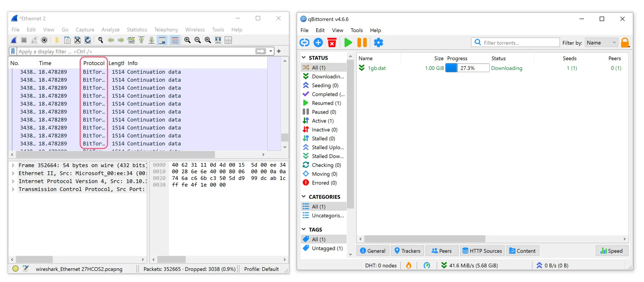This screenshot has height=282, width=644.
Task: Expand the Ethernet II tree row
Action: 13,173
